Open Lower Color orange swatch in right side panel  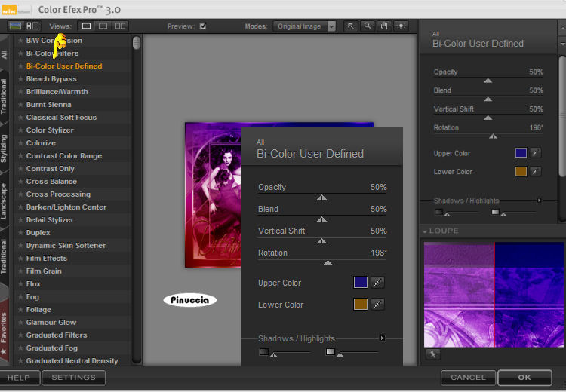click(521, 171)
